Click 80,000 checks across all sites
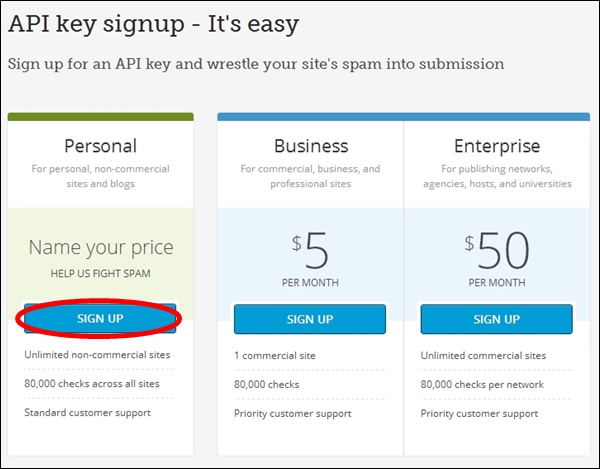This screenshot has height=469, width=600. click(92, 384)
